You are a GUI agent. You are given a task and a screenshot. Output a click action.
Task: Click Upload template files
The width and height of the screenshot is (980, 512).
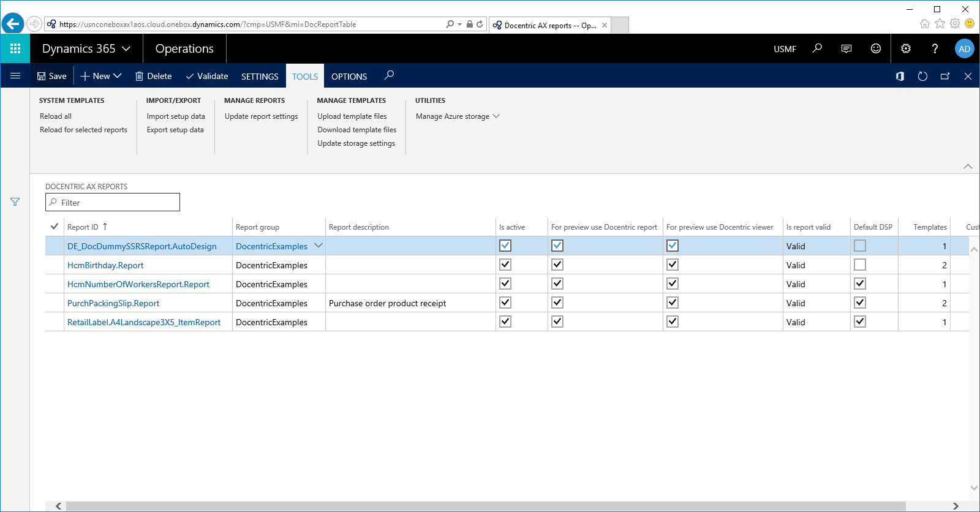(352, 116)
